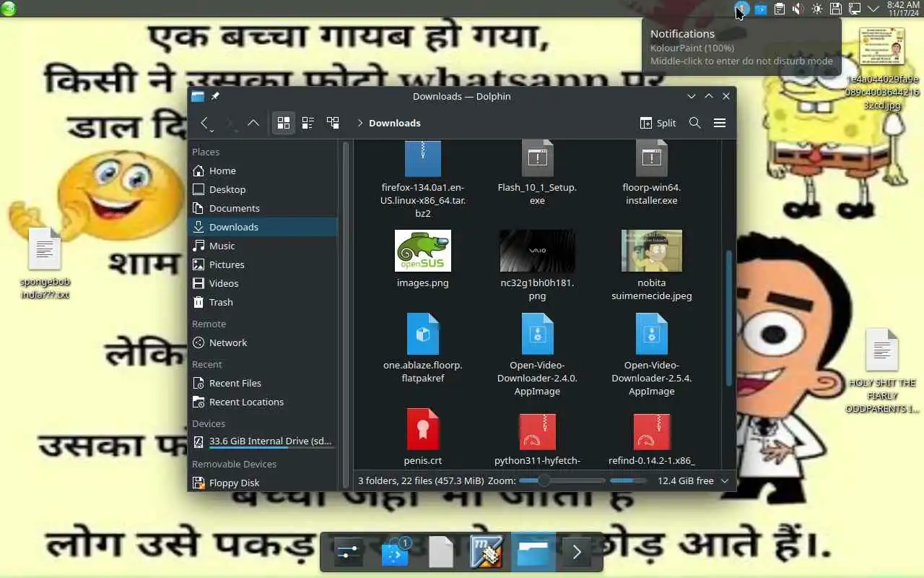
Task: Open Videos in the Places panel
Action: point(262,283)
